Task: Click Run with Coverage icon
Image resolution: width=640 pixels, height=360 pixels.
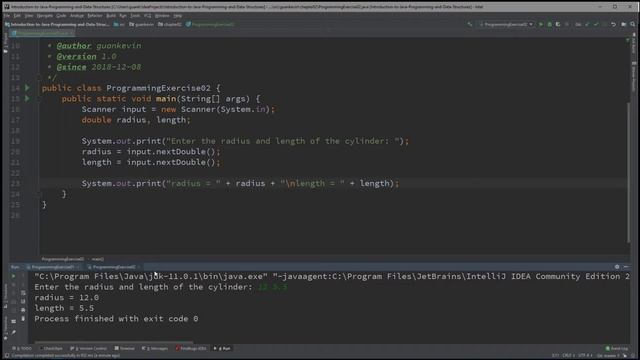Action: tap(558, 24)
